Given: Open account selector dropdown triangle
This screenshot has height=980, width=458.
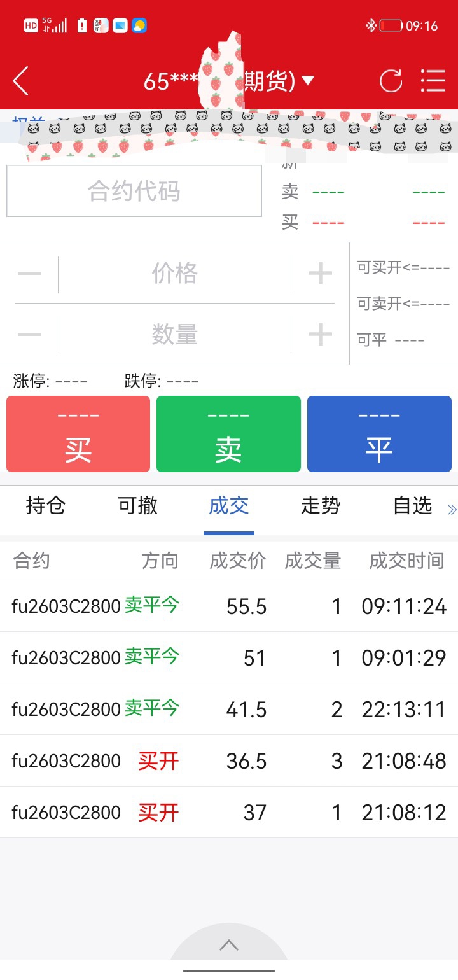Looking at the screenshot, I should pos(308,81).
